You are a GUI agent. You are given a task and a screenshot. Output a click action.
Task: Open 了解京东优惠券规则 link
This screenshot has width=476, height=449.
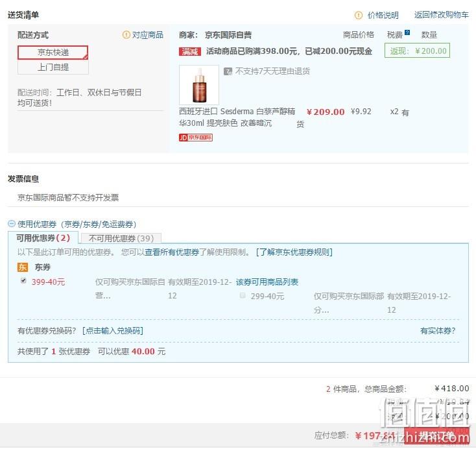(x=294, y=252)
